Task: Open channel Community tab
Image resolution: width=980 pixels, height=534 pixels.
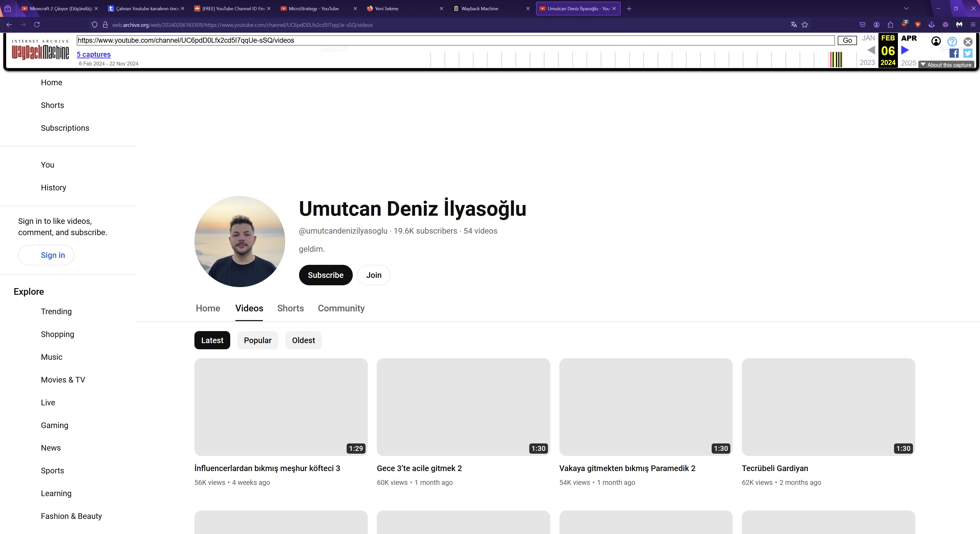Action: click(x=341, y=308)
